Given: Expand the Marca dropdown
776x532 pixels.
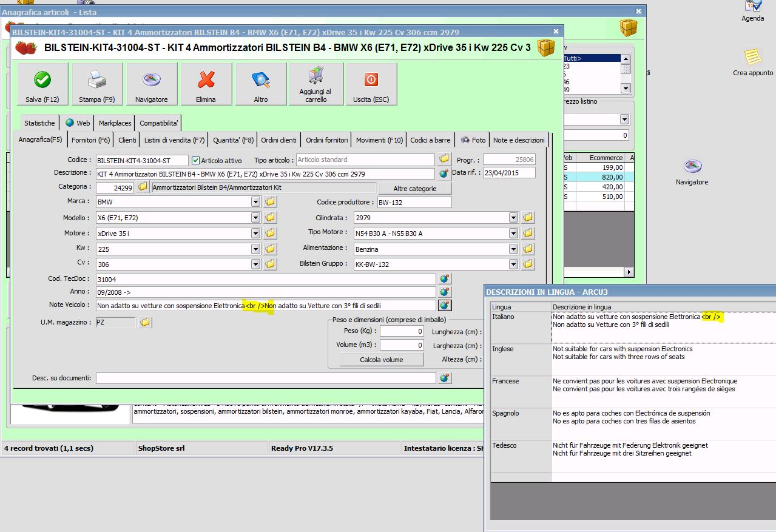Looking at the screenshot, I should [255, 202].
